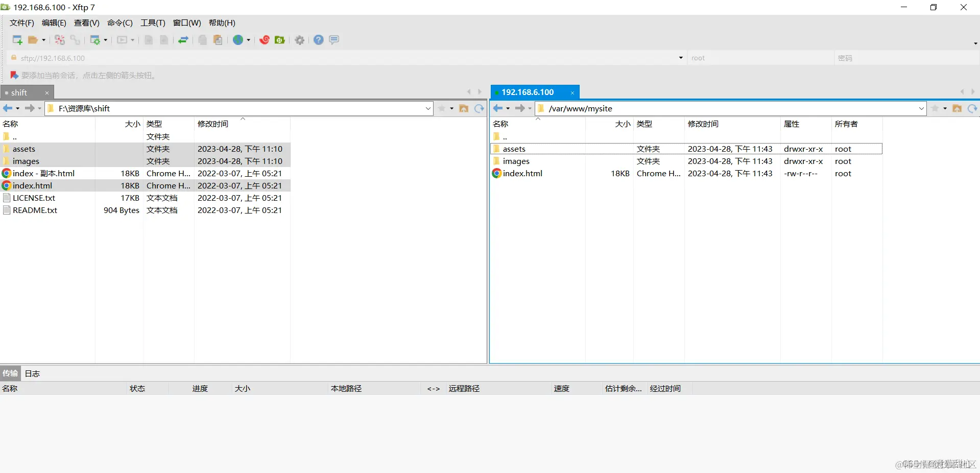The width and height of the screenshot is (980, 473).
Task: Click remote pane favorites star icon
Action: pyautogui.click(x=935, y=108)
